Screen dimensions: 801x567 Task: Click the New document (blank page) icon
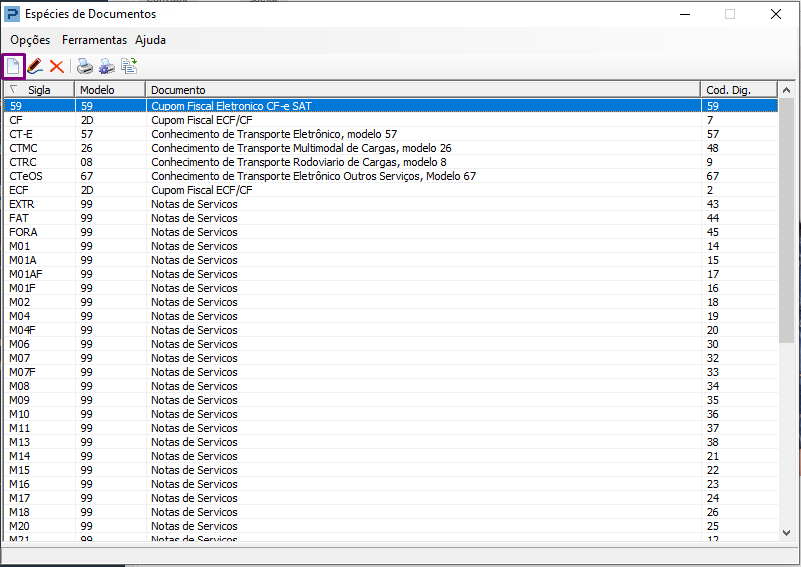click(x=13, y=66)
